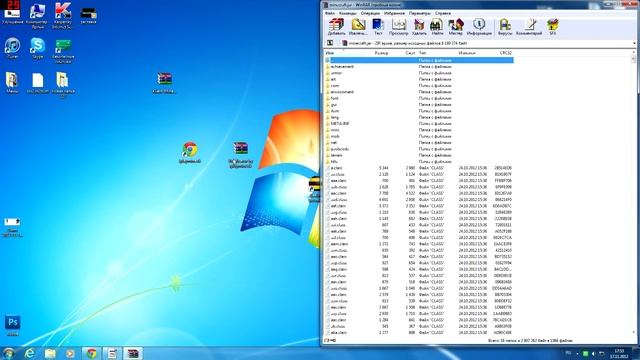Click the Вирусы (Virus scan) toolbar icon
The width and height of the screenshot is (640, 360).
505,27
